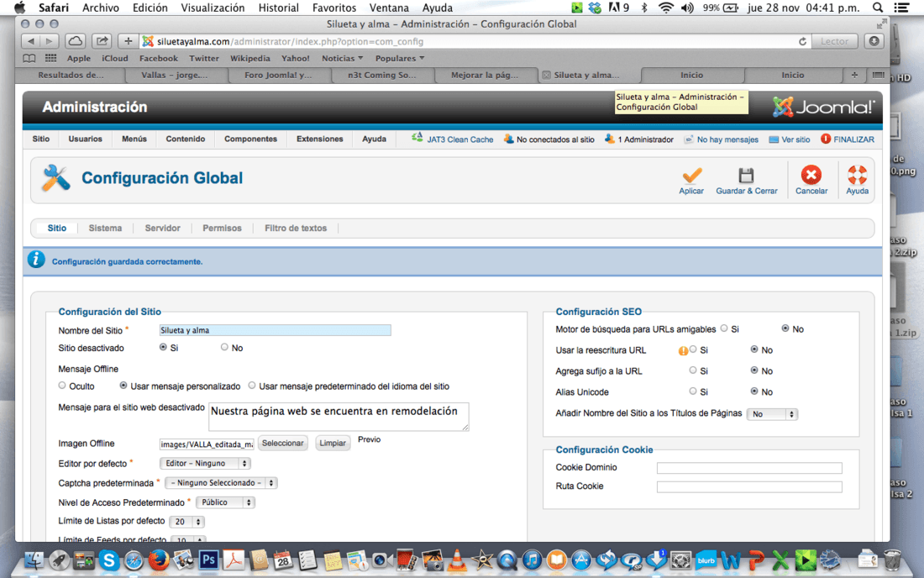
Task: Set Sitio desactivado to Si
Action: (163, 347)
